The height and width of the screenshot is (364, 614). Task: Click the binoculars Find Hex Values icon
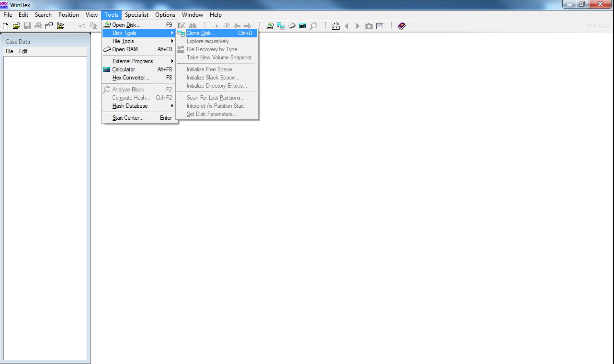[x=193, y=26]
